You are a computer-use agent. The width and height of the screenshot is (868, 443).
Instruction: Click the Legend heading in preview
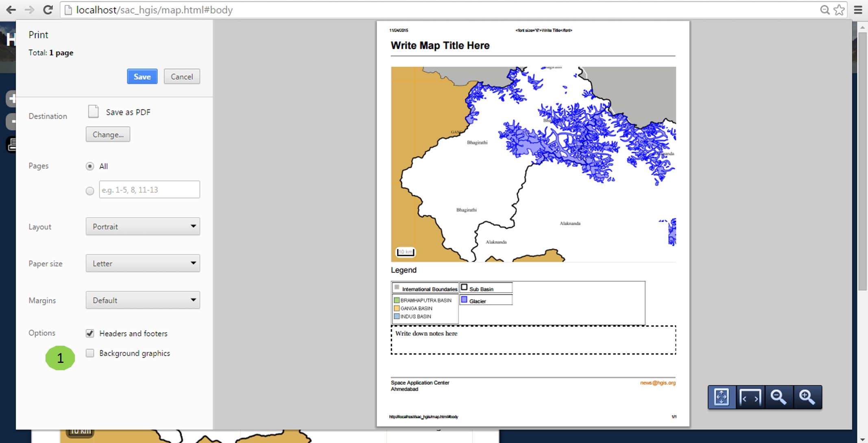point(403,270)
